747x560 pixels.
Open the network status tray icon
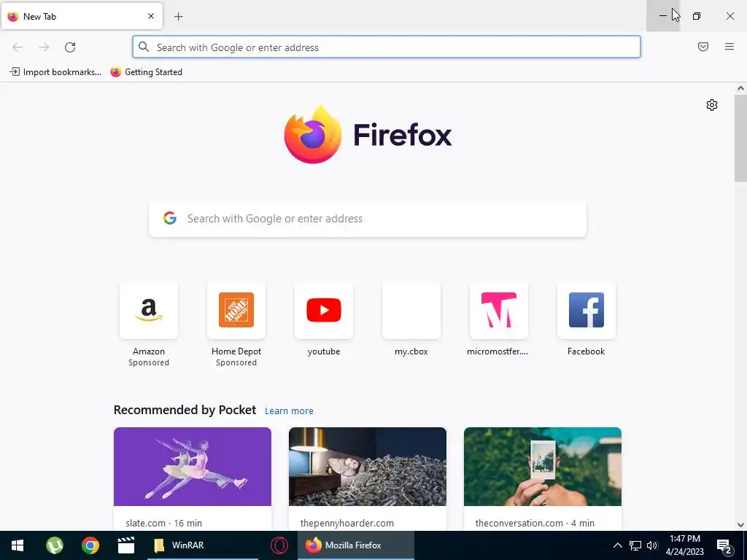pos(635,545)
